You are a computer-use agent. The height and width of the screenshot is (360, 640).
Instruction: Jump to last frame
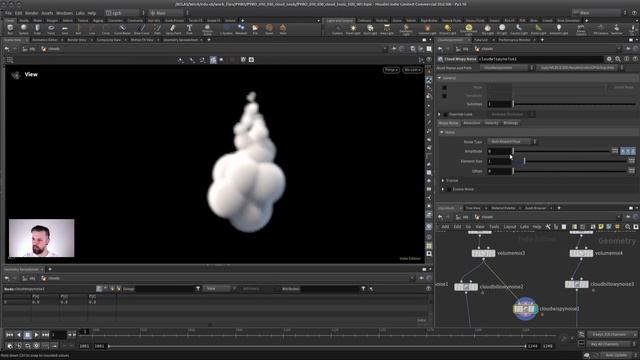click(45, 335)
